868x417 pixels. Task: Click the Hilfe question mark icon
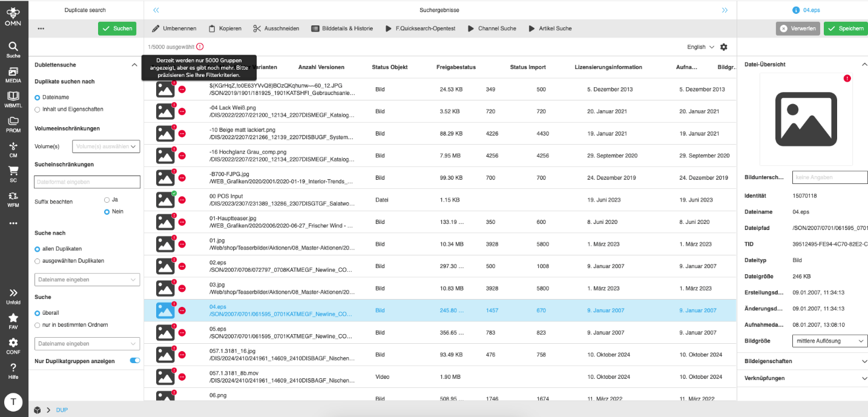[13, 370]
